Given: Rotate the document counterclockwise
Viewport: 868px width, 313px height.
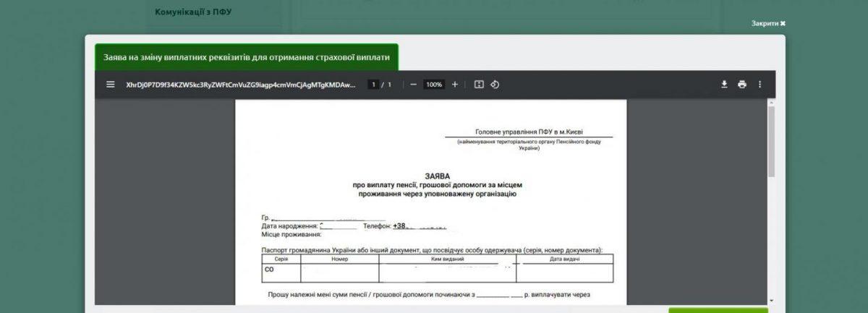Looking at the screenshot, I should coord(495,85).
